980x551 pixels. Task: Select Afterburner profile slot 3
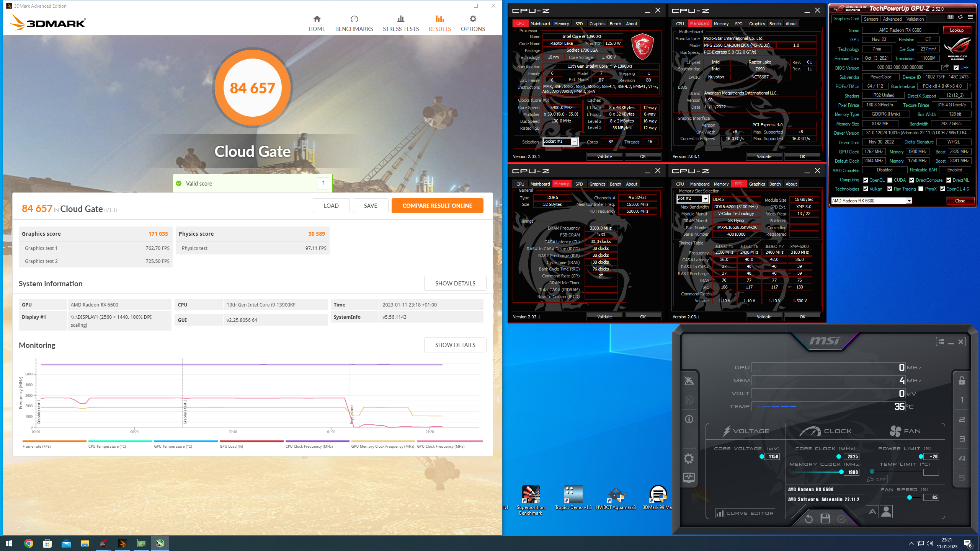tap(962, 439)
